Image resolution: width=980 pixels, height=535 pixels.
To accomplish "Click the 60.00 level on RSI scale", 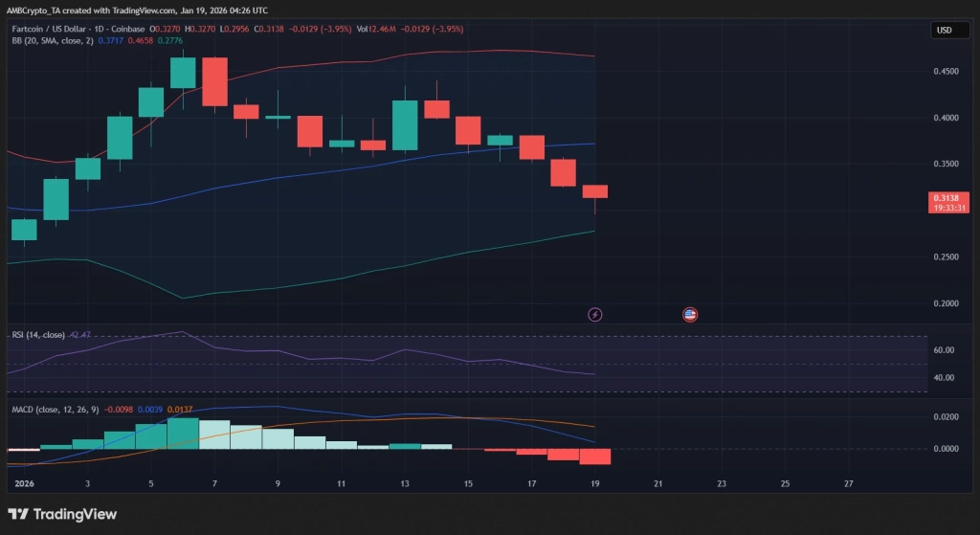I will click(x=943, y=351).
